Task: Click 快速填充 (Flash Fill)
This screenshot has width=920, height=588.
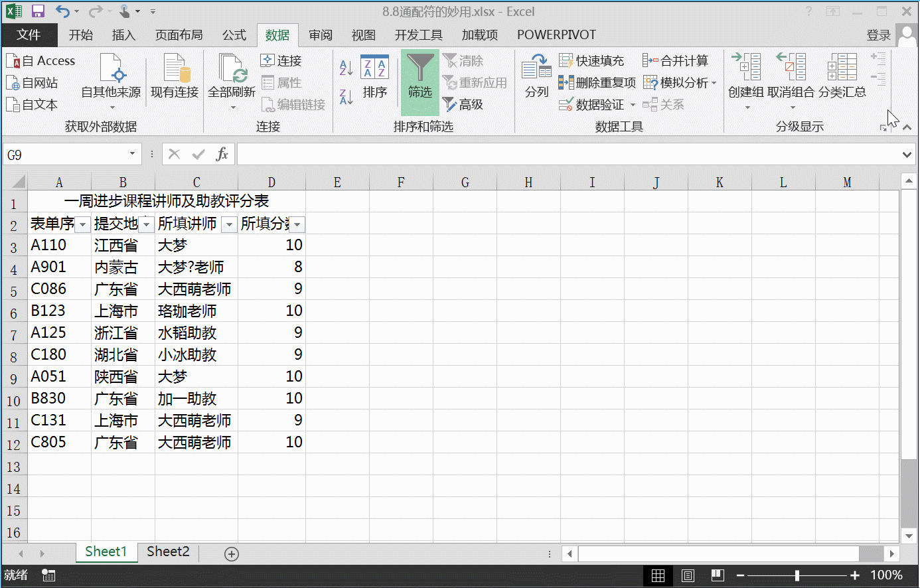Action: 593,60
